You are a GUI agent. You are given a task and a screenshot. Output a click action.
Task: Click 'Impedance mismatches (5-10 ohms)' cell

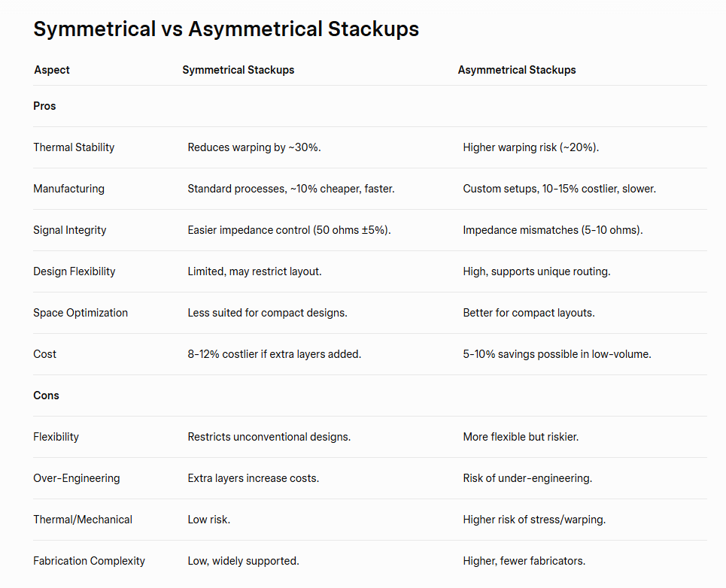[553, 230]
